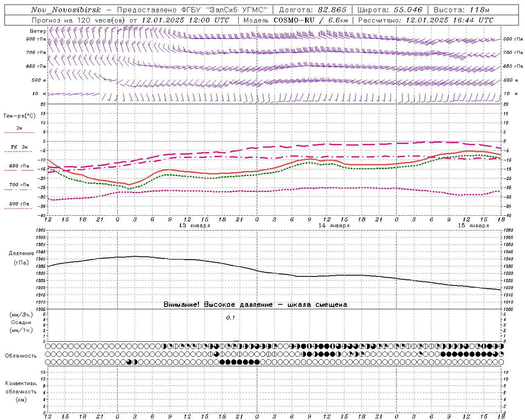Click the Рассчитано: 12.01.2025 16:44 UTC timestamp

[426, 20]
